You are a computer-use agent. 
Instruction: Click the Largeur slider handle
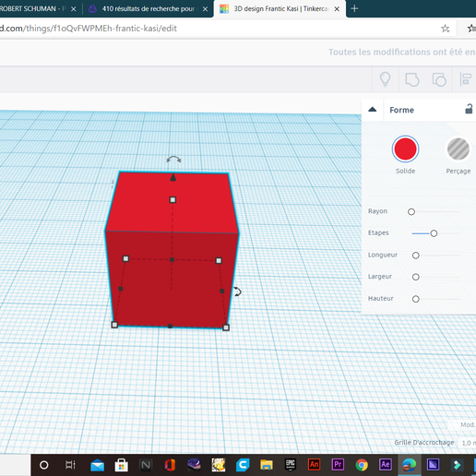click(416, 277)
